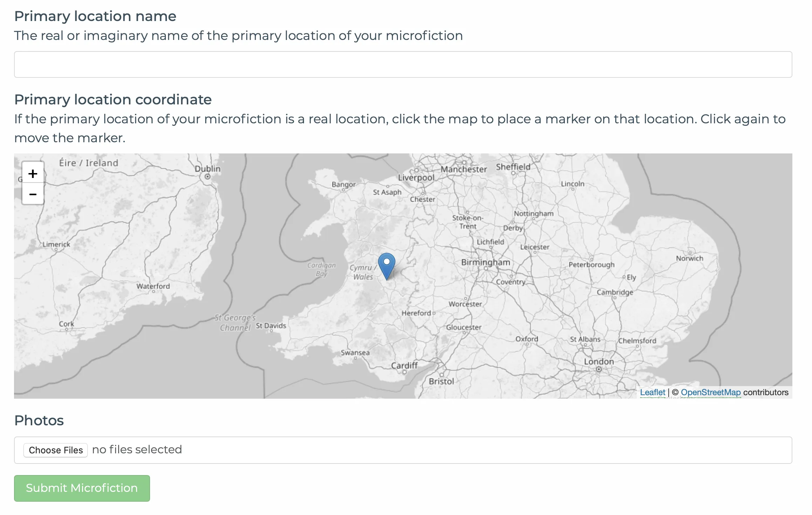The width and height of the screenshot is (812, 515).
Task: Click map near Birmingham area
Action: click(485, 269)
